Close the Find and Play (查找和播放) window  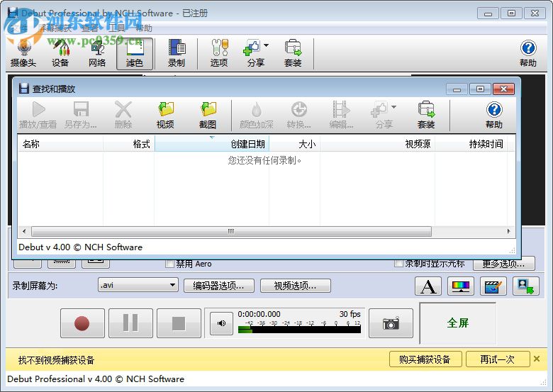(x=503, y=89)
